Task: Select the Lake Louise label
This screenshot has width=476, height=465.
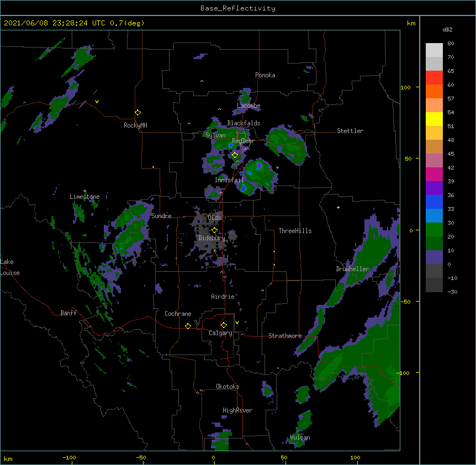Action: pos(10,267)
